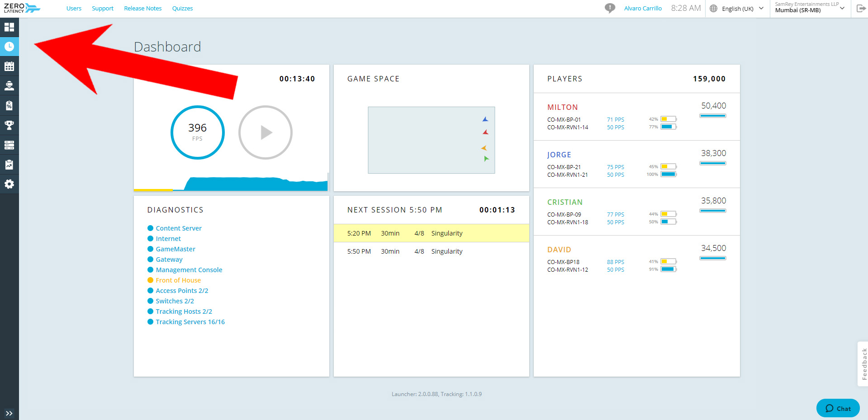Open the trophy leaderboard icon in sidebar

(x=9, y=125)
